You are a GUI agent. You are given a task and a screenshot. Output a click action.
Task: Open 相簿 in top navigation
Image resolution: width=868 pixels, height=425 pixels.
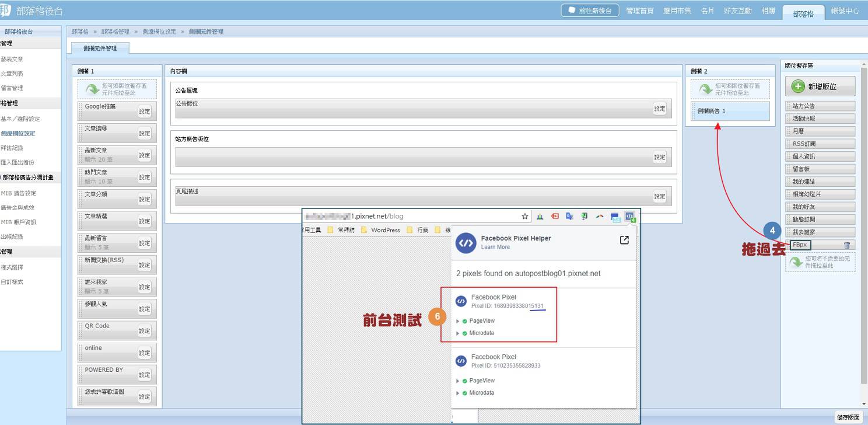click(768, 11)
